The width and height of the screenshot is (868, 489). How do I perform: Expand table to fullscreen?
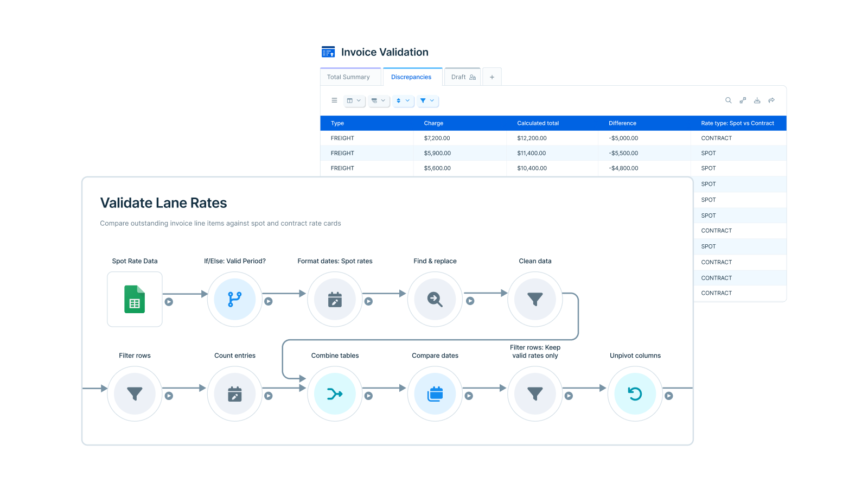point(743,100)
